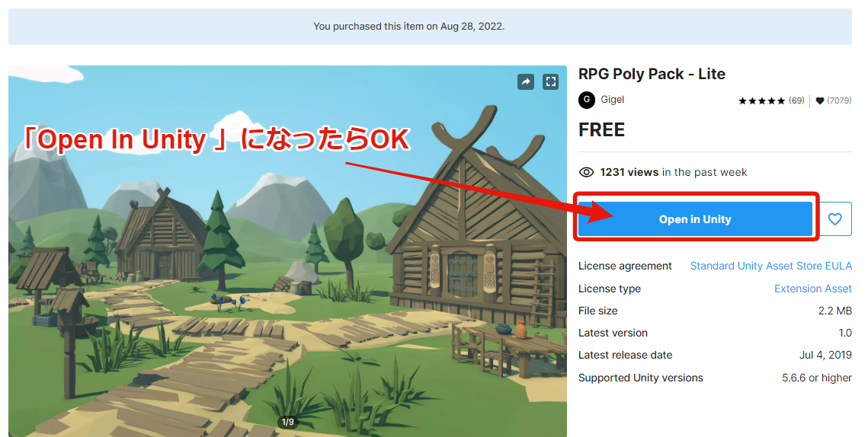Viewport: 868px width, 437px height.
Task: Open the Standard Unity Asset Store EULA link
Action: 770,266
